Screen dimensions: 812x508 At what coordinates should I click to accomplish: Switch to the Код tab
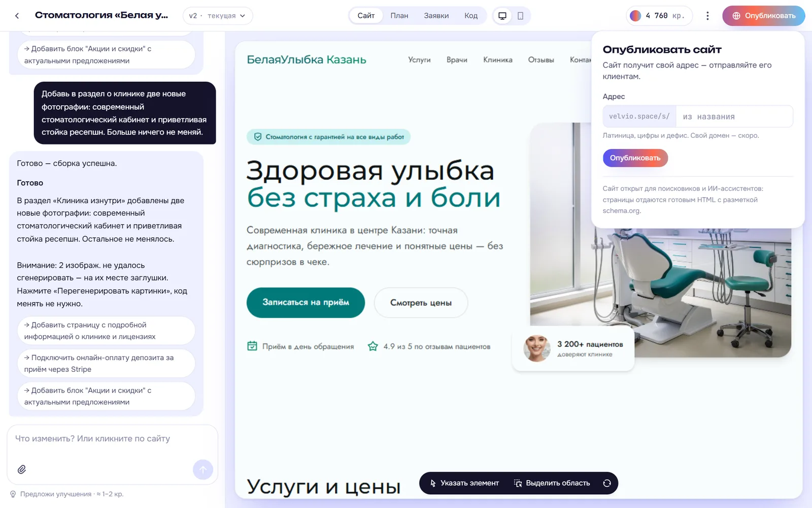coord(471,16)
